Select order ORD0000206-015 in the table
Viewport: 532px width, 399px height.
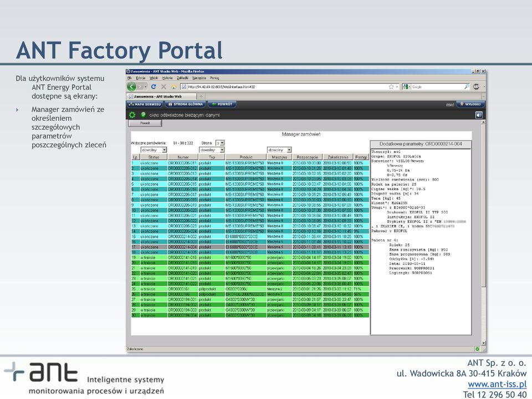click(250, 184)
